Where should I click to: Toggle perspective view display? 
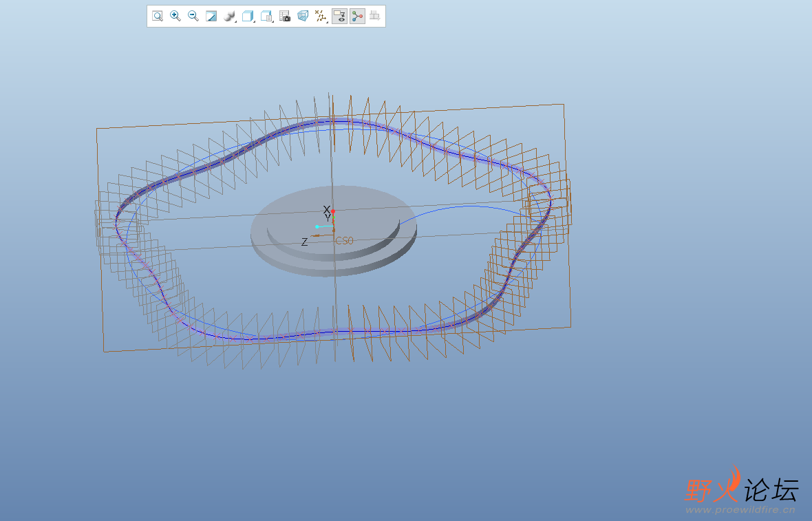click(303, 16)
